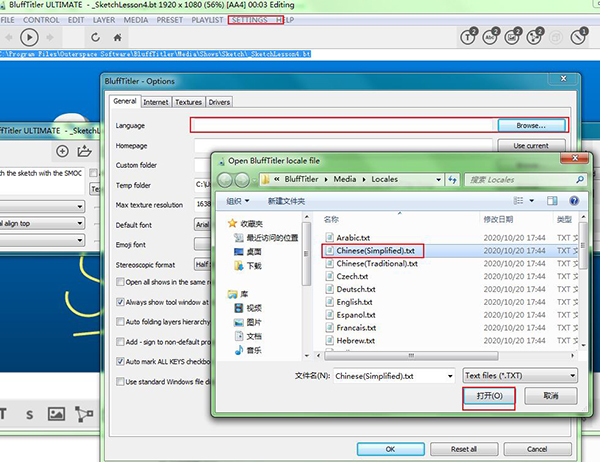Image resolution: width=600 pixels, height=462 pixels.
Task: Click the search magnifier in Locales search box
Action: (580, 180)
